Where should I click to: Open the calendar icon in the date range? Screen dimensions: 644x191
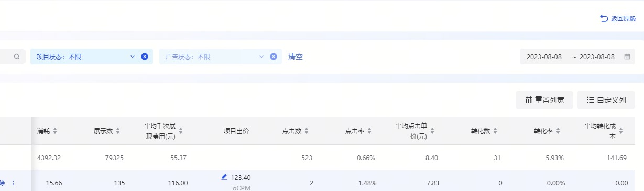coord(627,57)
